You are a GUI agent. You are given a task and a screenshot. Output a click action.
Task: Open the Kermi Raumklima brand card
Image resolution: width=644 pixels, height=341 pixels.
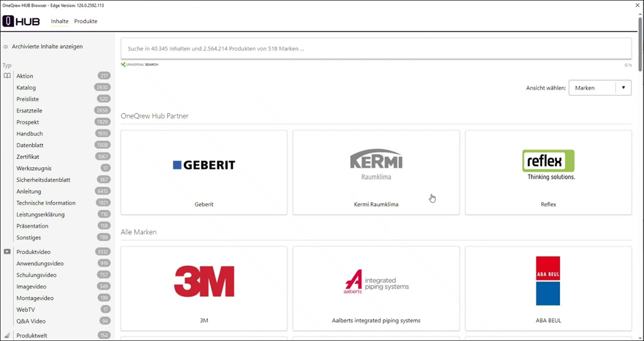pos(376,172)
